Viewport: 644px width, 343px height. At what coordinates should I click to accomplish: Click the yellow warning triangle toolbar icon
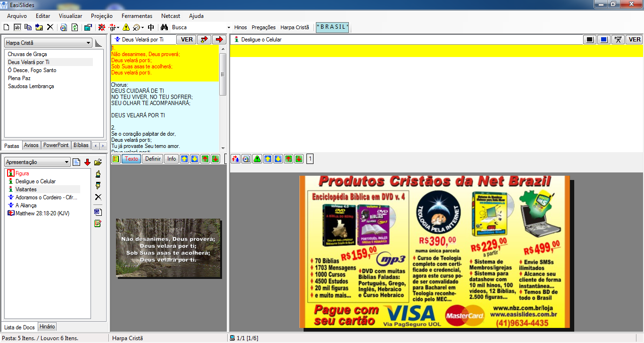pos(126,27)
